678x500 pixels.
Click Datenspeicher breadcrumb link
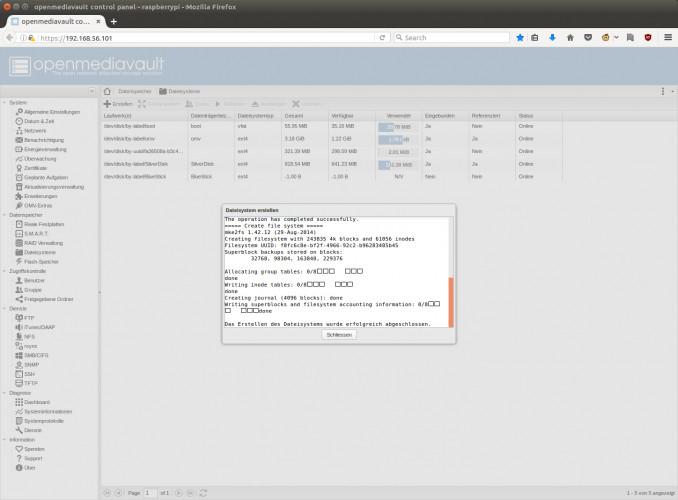(135, 91)
